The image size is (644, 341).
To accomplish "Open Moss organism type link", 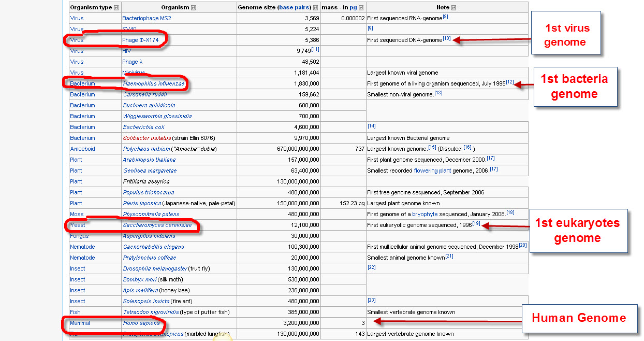I will [x=77, y=214].
